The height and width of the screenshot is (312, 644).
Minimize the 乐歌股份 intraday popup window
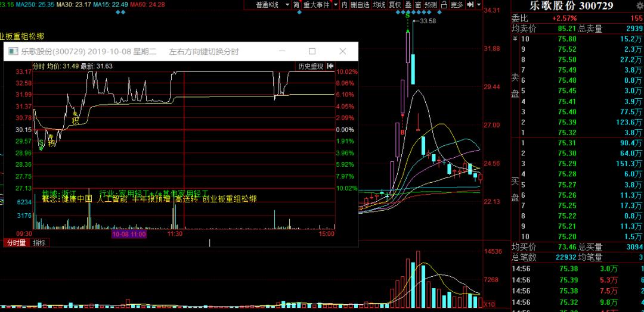click(x=281, y=51)
